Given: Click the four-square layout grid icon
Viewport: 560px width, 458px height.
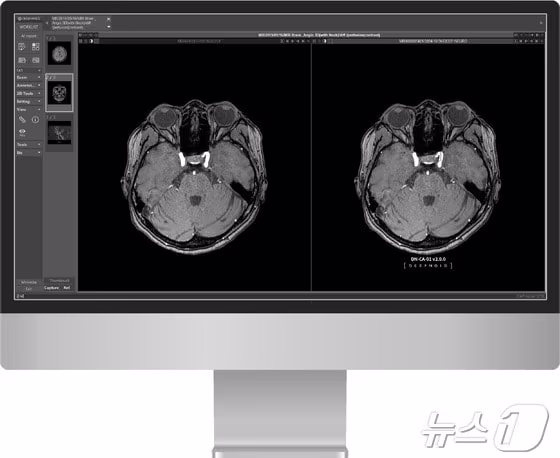Looking at the screenshot, I should pyautogui.click(x=36, y=47).
